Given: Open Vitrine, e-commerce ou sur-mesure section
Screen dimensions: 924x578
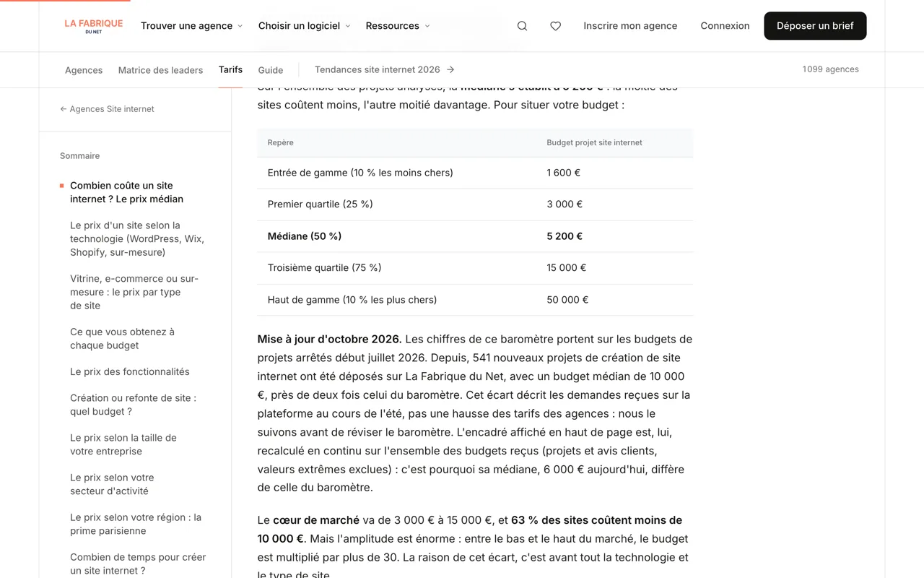Looking at the screenshot, I should point(134,292).
